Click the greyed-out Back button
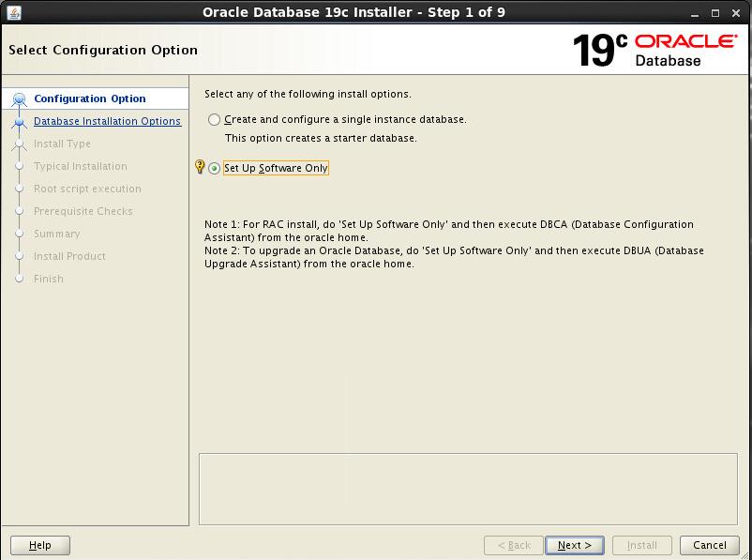Image resolution: width=752 pixels, height=560 pixels. (514, 545)
